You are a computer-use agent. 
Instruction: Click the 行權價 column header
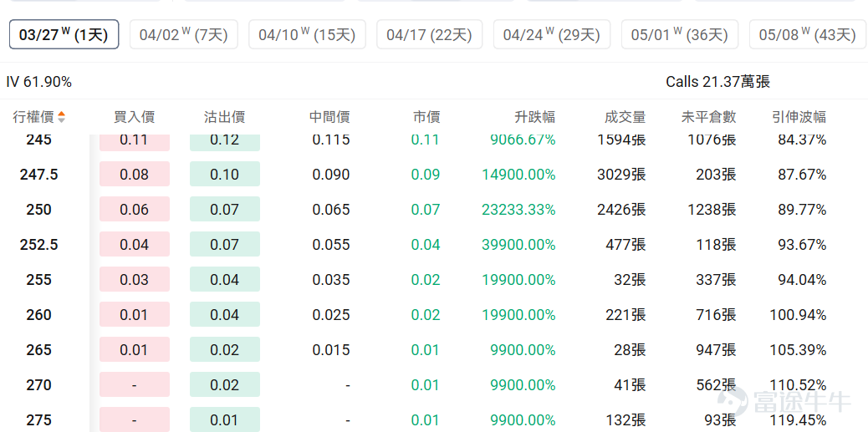[x=33, y=117]
